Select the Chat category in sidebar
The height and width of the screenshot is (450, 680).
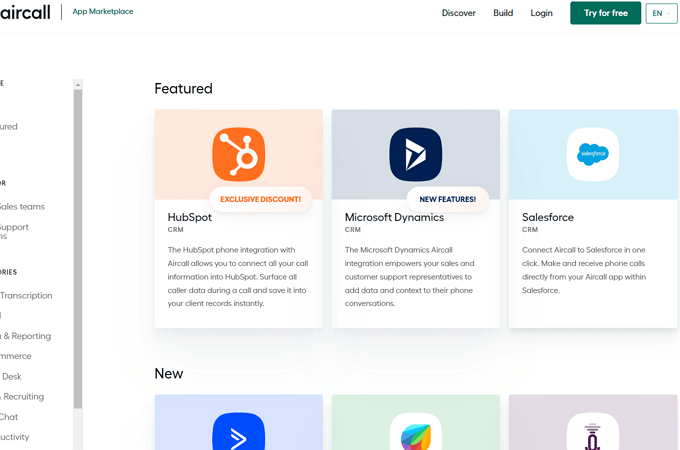(x=9, y=417)
